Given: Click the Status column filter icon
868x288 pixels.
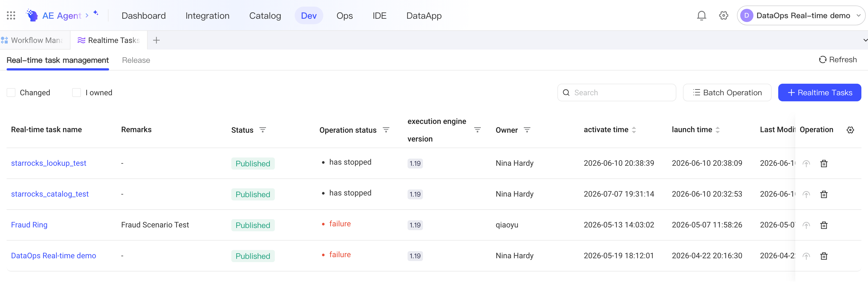Looking at the screenshot, I should click(262, 130).
